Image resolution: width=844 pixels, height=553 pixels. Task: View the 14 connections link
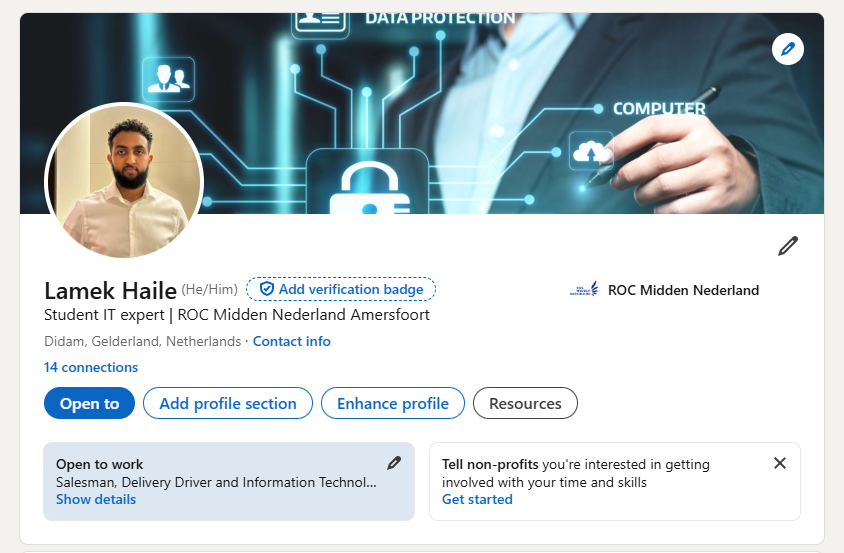click(x=91, y=367)
